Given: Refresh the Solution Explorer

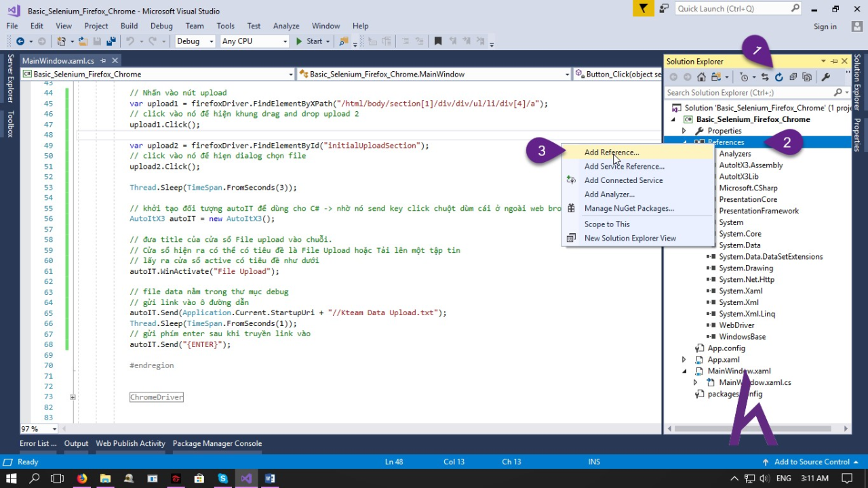Looking at the screenshot, I should 778,77.
